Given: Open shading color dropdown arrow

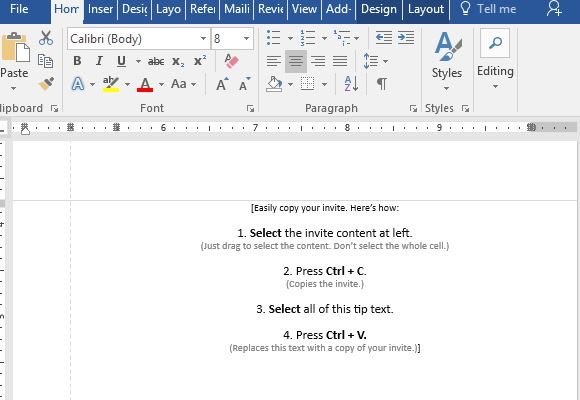Looking at the screenshot, I should point(290,84).
